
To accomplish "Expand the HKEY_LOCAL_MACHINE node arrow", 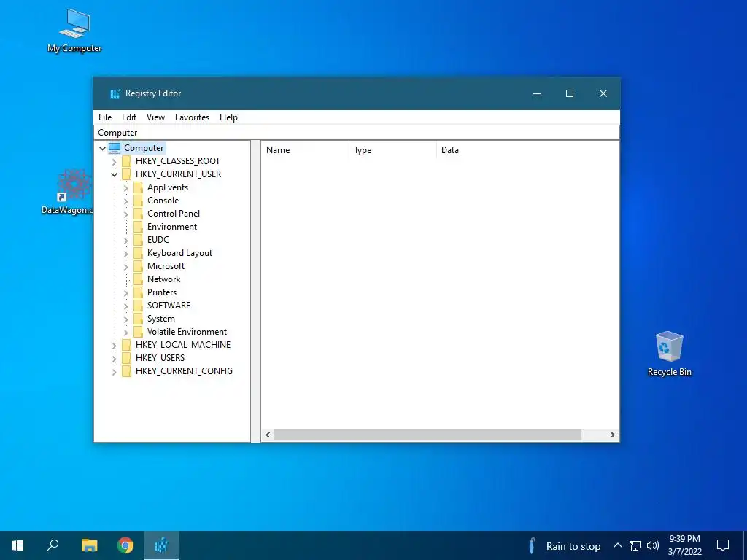I will click(114, 345).
